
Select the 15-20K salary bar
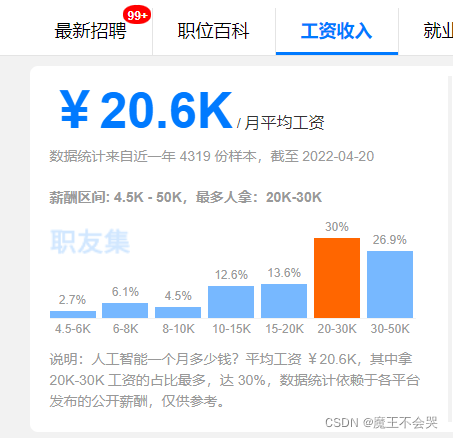point(284,301)
